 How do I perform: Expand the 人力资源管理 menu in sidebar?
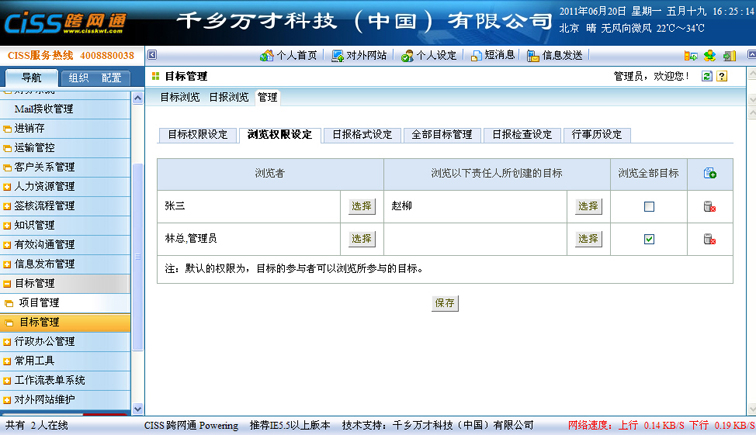pyautogui.click(x=44, y=186)
